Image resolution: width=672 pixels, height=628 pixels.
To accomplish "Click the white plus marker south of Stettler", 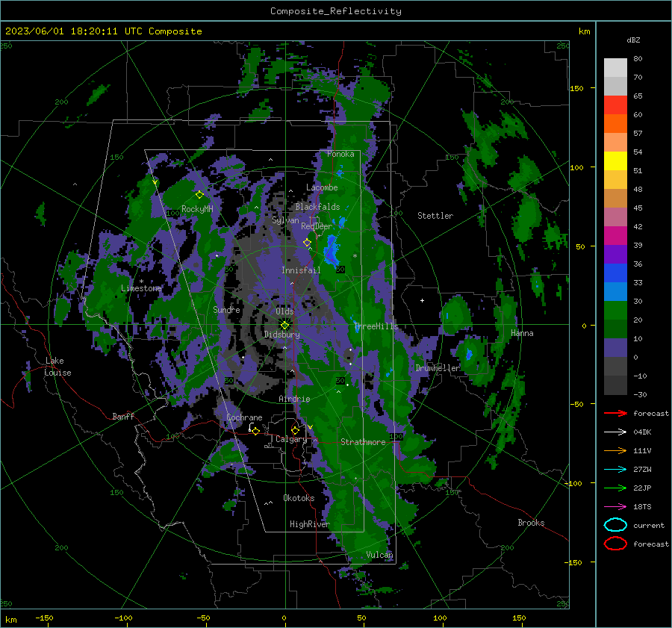I will click(422, 300).
